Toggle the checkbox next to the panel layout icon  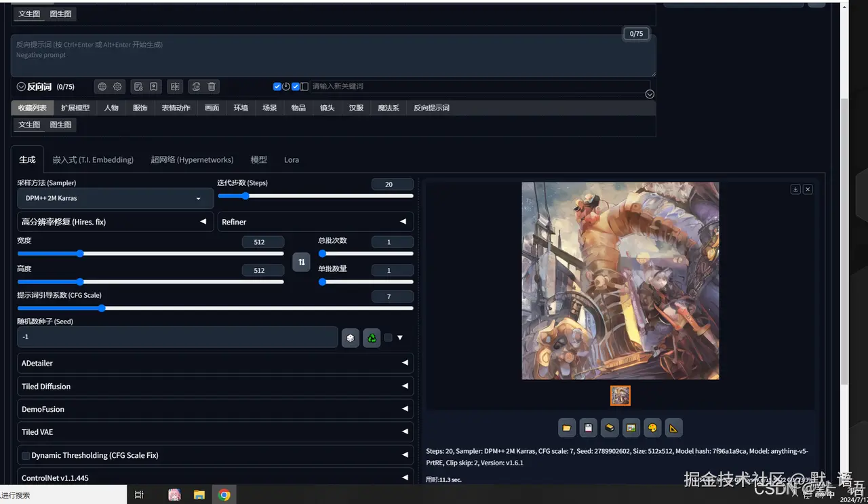296,87
